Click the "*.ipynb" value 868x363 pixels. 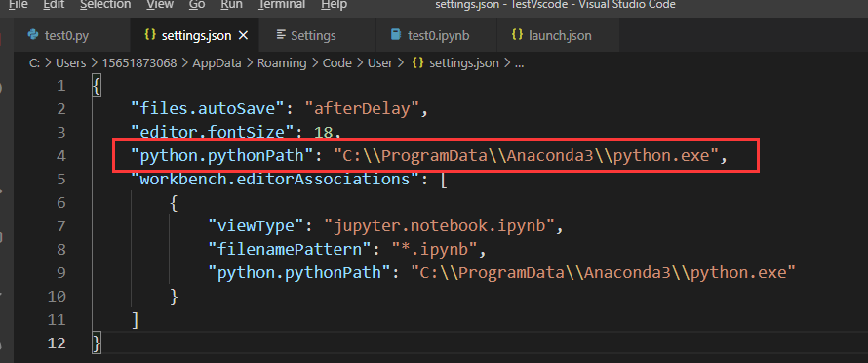[x=435, y=250]
